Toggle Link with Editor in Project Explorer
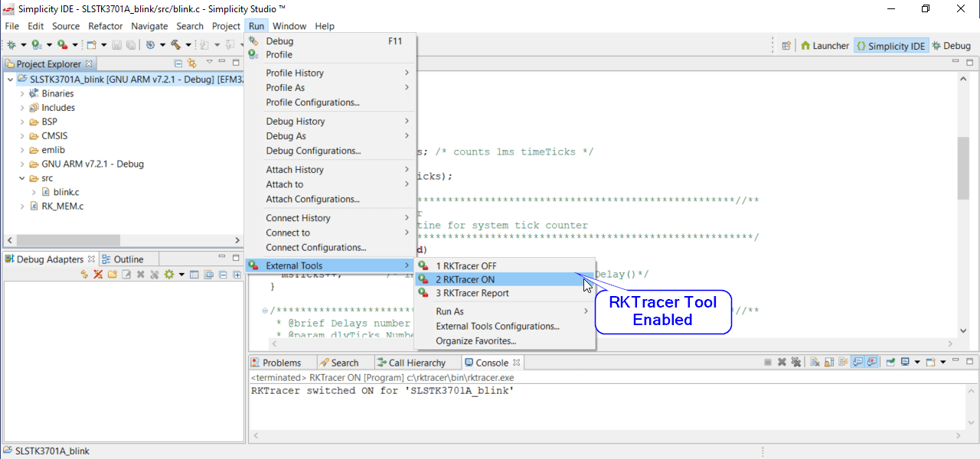980x459 pixels. [191, 63]
